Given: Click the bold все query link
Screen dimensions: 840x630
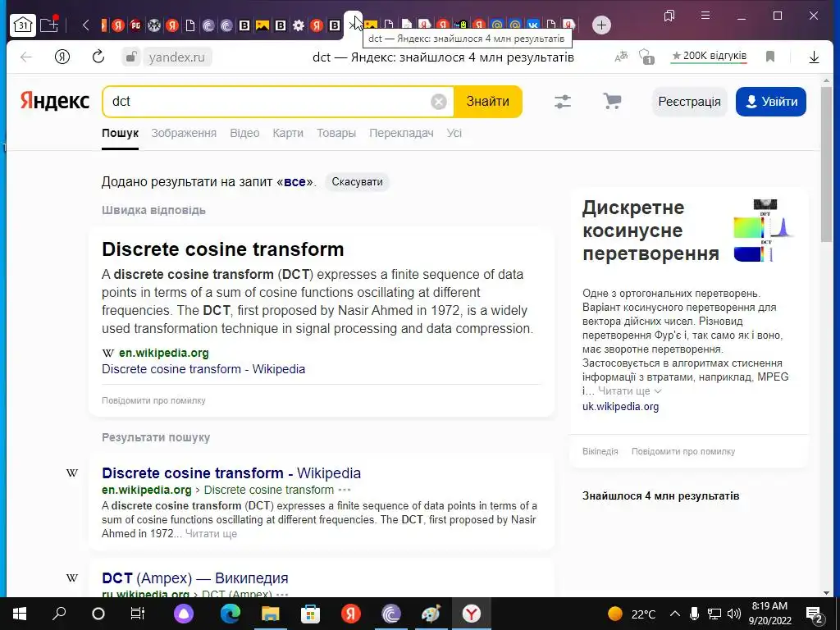Looking at the screenshot, I should tap(294, 181).
